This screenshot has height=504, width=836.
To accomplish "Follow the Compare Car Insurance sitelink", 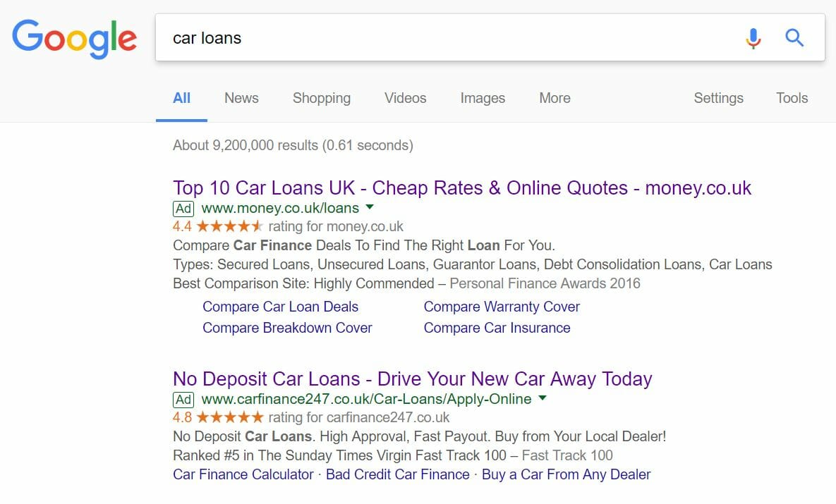I will point(497,328).
